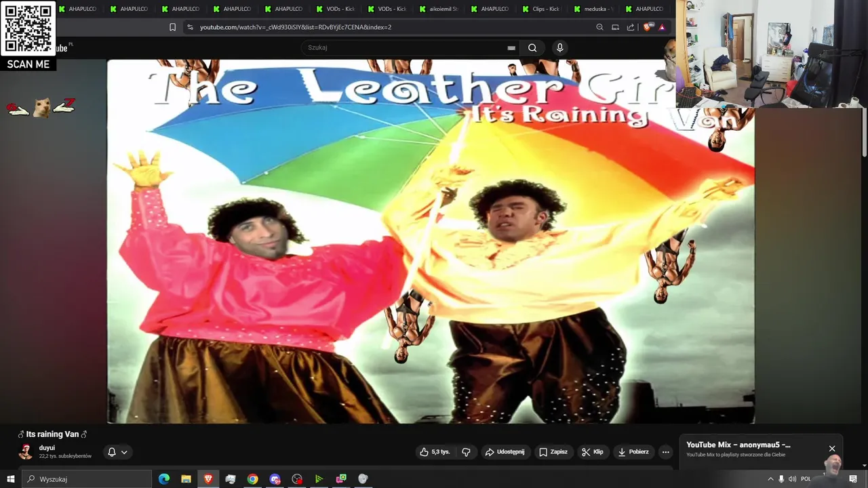Start voice search with the microphone icon
Screen dimensions: 868x488
559,47
